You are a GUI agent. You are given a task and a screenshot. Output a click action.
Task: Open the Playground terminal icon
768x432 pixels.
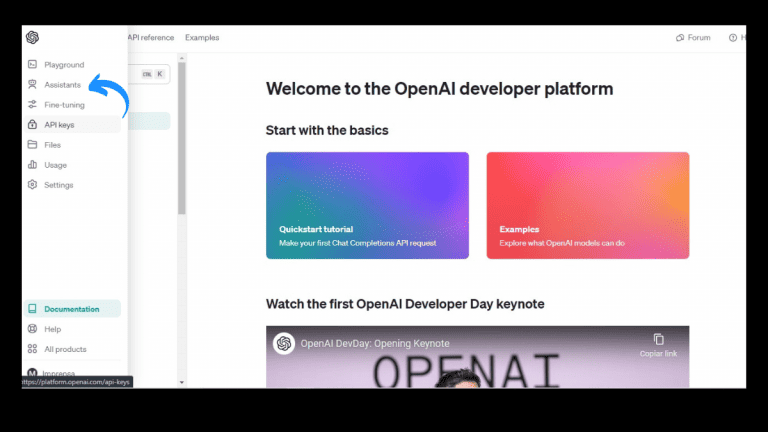(x=33, y=65)
